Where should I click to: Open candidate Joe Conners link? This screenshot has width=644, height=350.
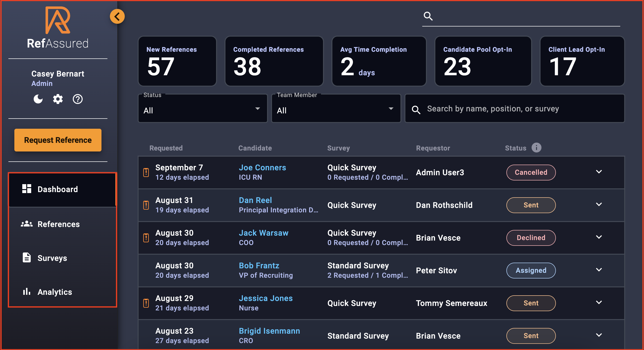(x=262, y=168)
